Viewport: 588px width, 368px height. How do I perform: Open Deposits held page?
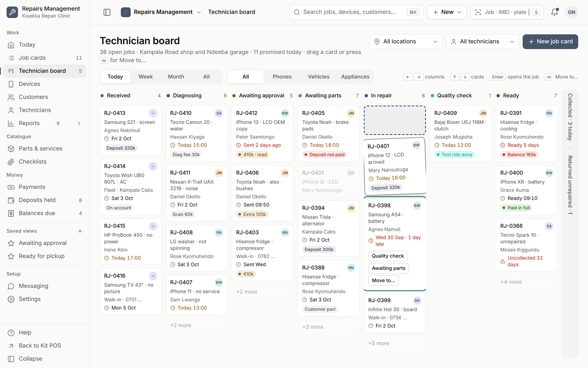pos(45,200)
